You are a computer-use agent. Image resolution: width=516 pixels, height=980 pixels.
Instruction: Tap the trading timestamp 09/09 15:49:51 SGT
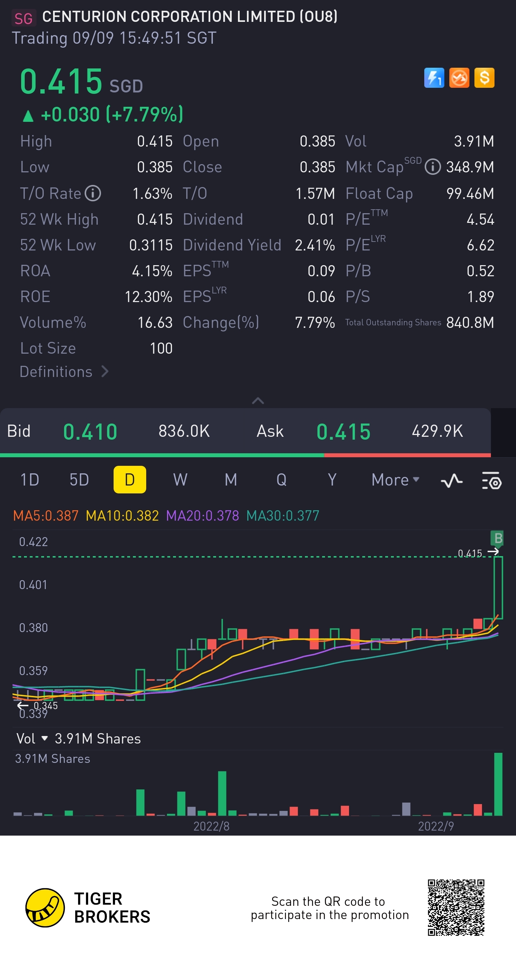(145, 38)
